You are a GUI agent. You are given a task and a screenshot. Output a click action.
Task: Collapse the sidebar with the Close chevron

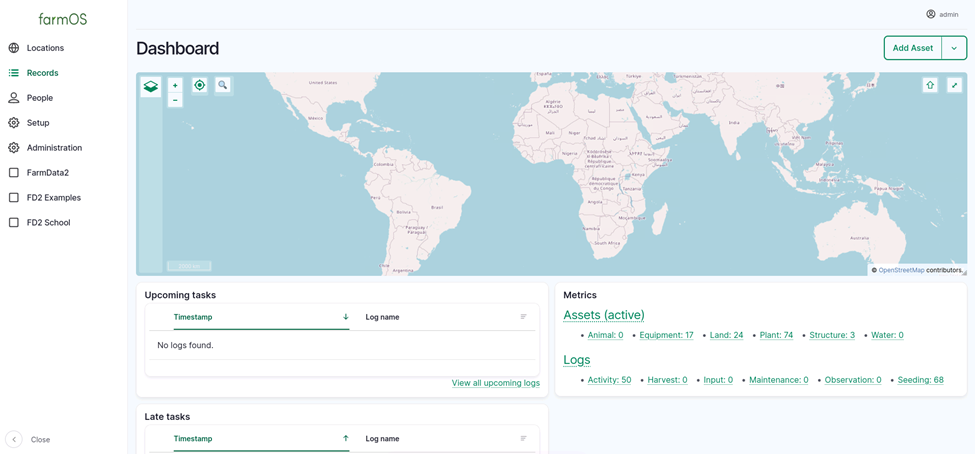coord(14,439)
